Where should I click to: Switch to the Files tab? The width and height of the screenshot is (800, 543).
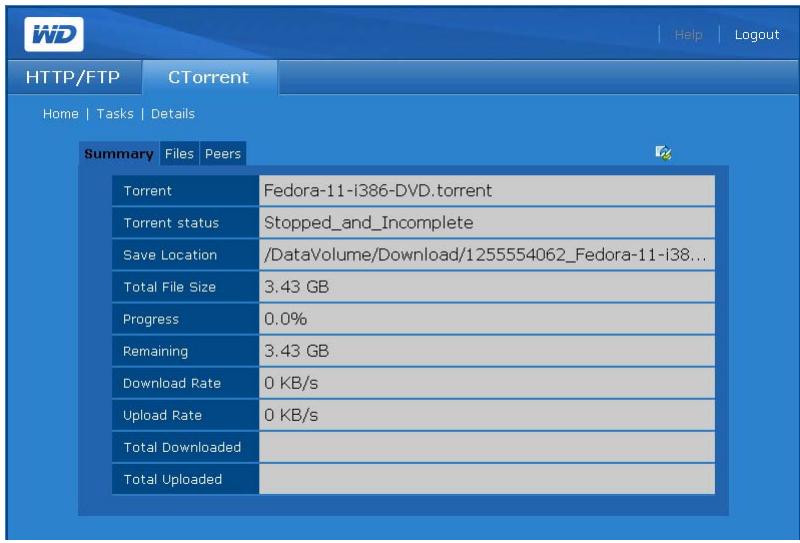pos(179,154)
